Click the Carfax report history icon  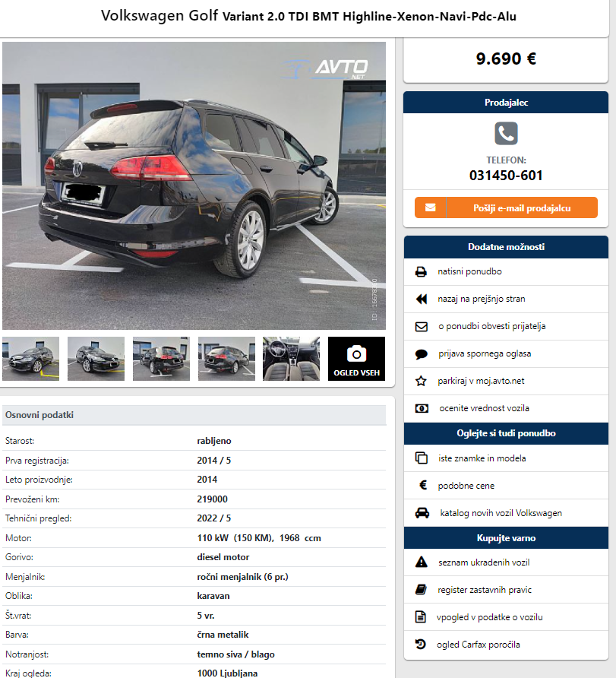pos(420,645)
